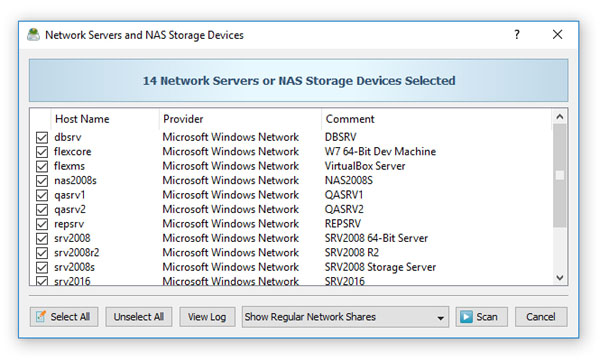Click the Cancel button
Image resolution: width=600 pixels, height=361 pixels.
tap(541, 317)
